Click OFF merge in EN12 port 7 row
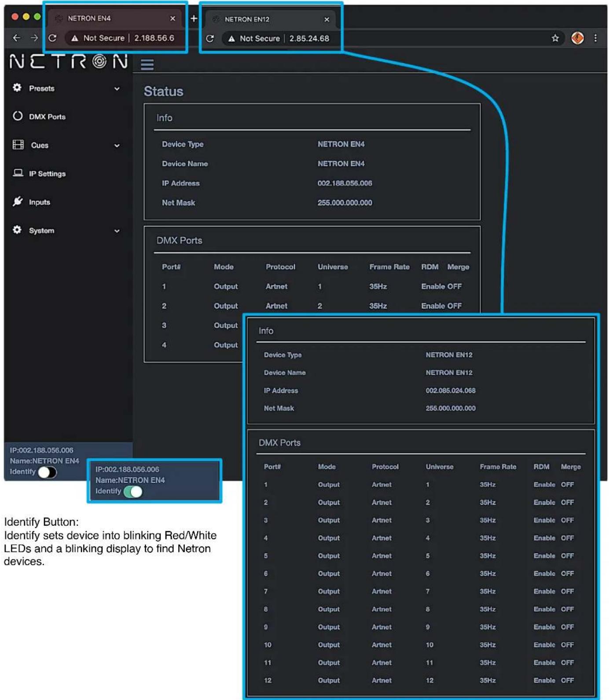This screenshot has width=609, height=700. pos(567,591)
